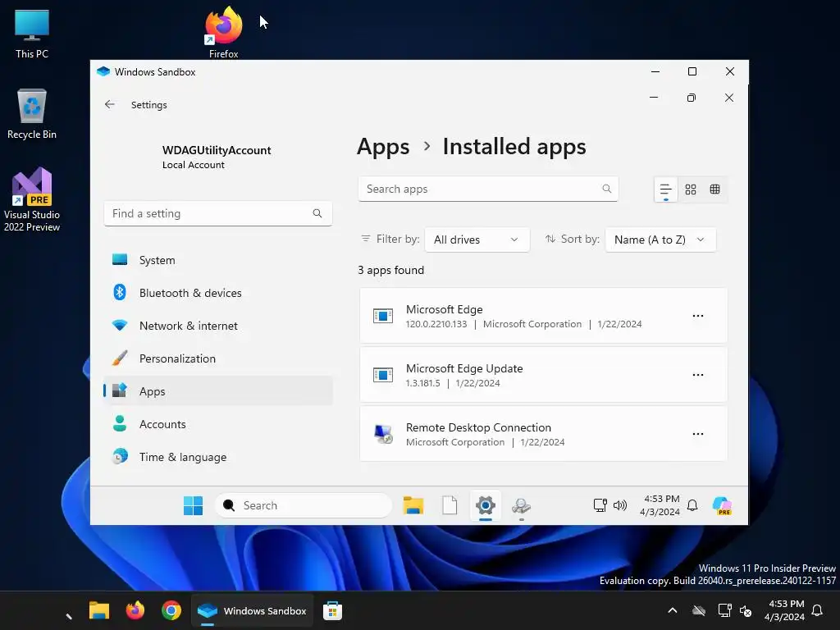Click host notification bell icon
Screen dimensions: 840x630
coord(817,610)
